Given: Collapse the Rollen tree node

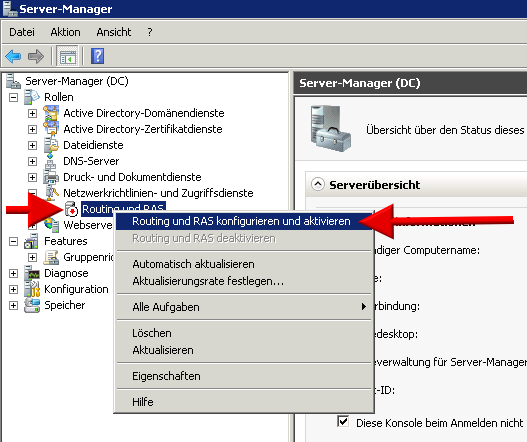Looking at the screenshot, I should (13, 97).
